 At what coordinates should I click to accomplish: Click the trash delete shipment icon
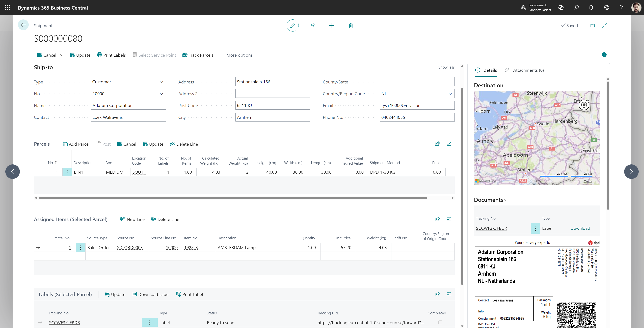click(351, 25)
